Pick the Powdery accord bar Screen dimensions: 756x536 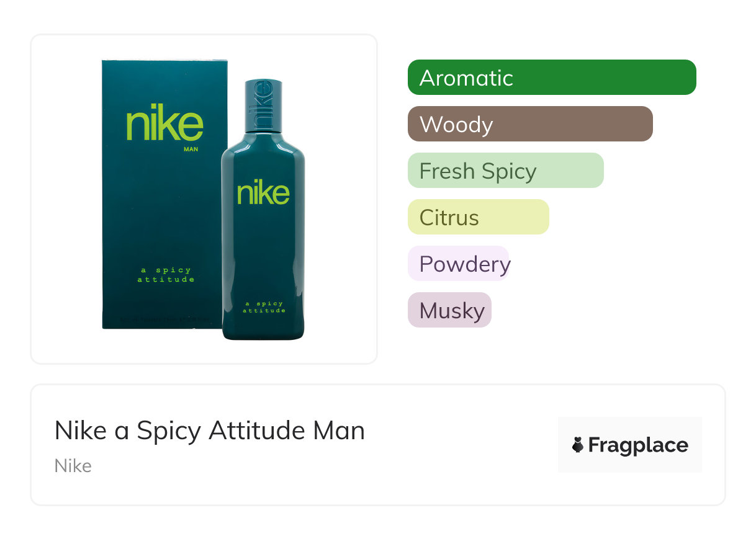click(458, 264)
